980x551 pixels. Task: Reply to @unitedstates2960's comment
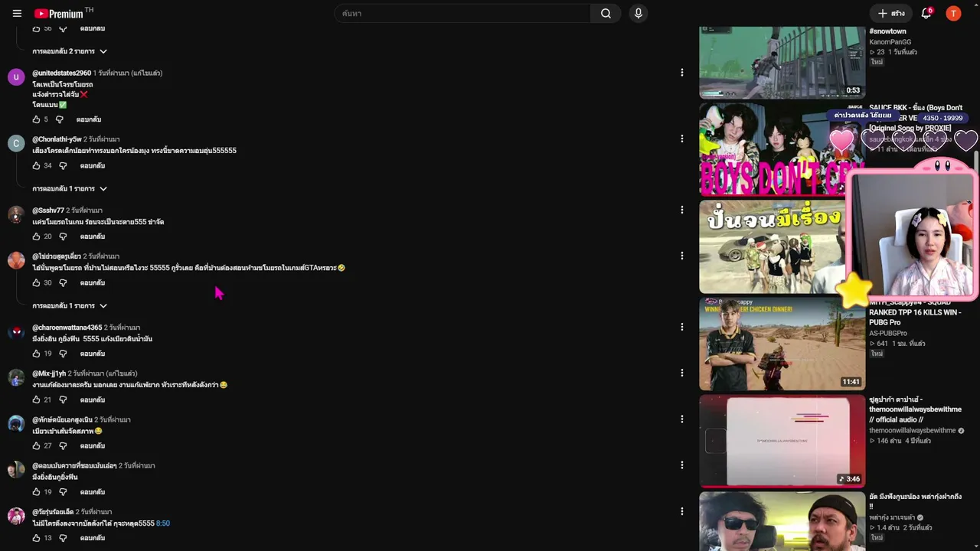pyautogui.click(x=89, y=119)
